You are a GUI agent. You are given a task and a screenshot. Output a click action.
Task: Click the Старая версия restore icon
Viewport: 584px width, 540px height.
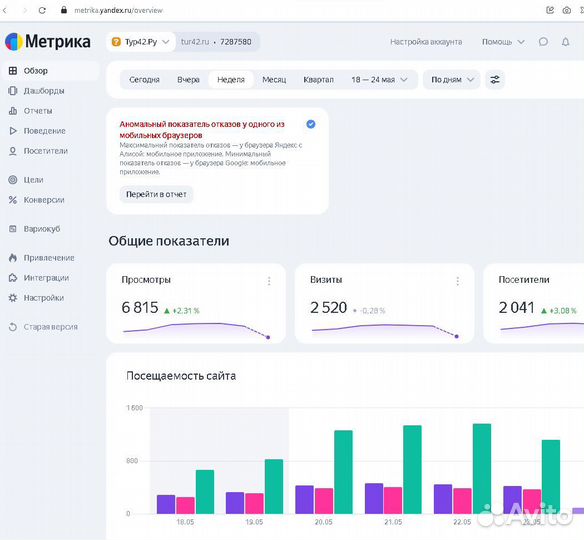(13, 327)
